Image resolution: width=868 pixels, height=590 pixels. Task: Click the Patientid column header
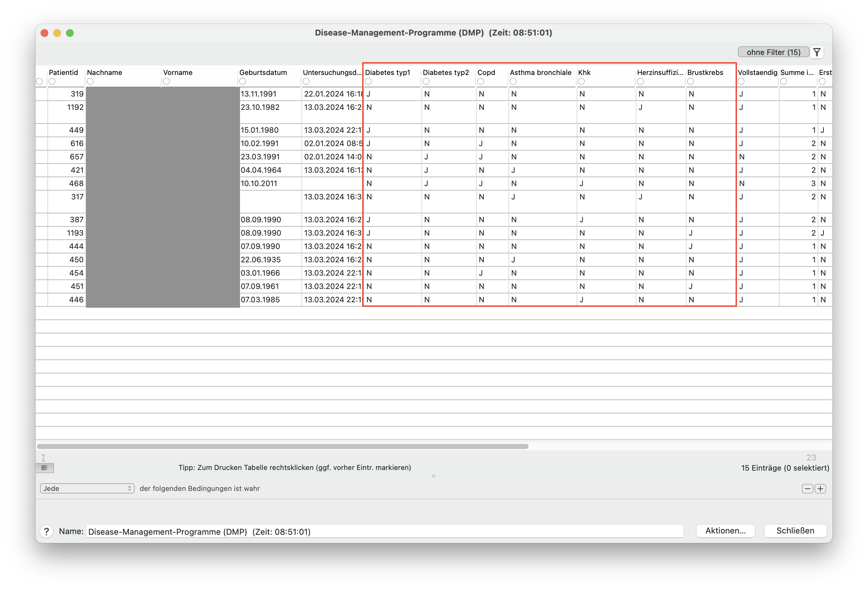click(63, 72)
